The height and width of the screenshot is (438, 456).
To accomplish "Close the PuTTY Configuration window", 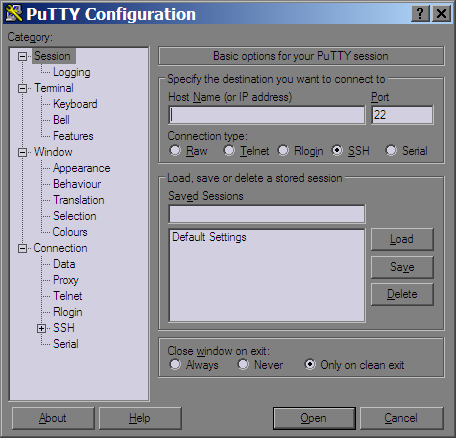I will [x=442, y=14].
